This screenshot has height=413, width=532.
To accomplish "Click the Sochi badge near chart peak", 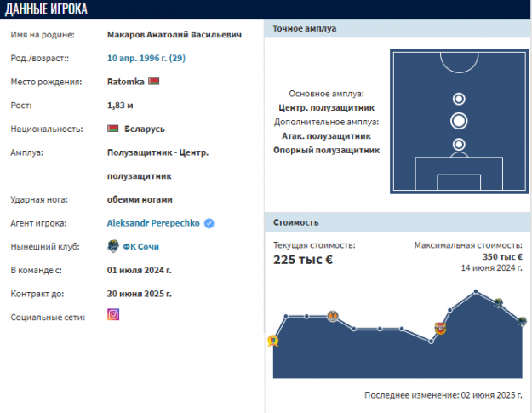I will [x=498, y=302].
